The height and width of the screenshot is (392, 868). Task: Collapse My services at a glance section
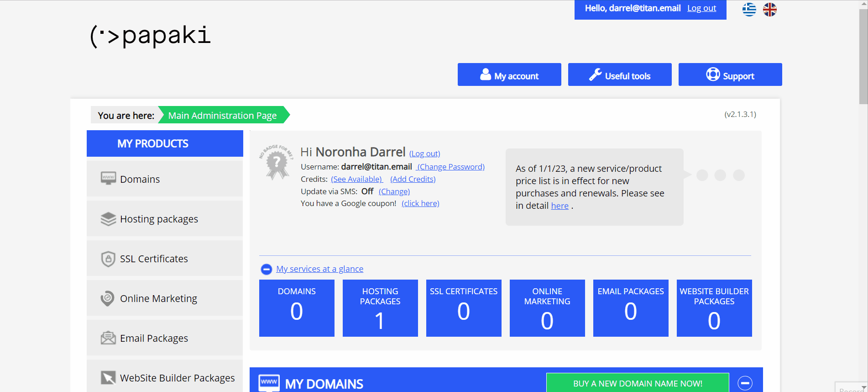pos(266,269)
